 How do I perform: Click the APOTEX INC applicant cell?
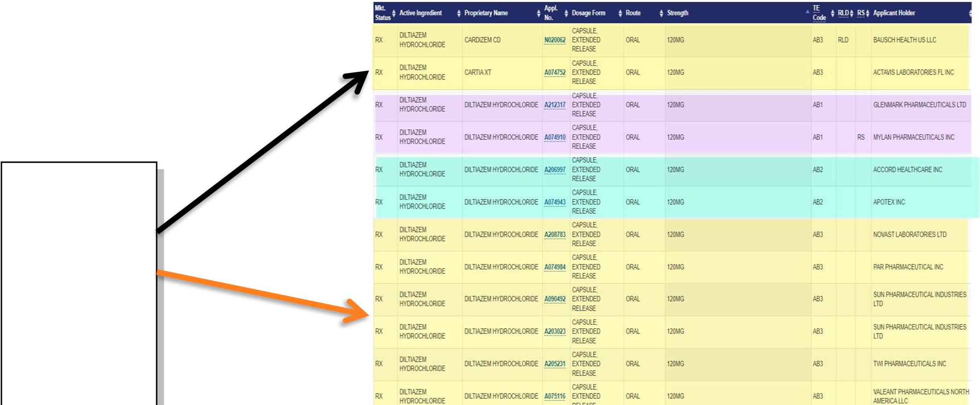889,202
